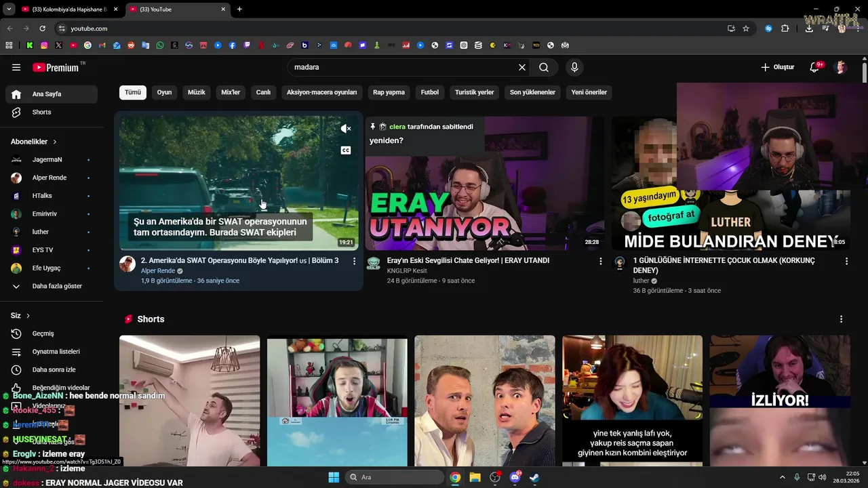868x488 pixels.
Task: Open luther subscription in sidebar
Action: tap(52, 232)
